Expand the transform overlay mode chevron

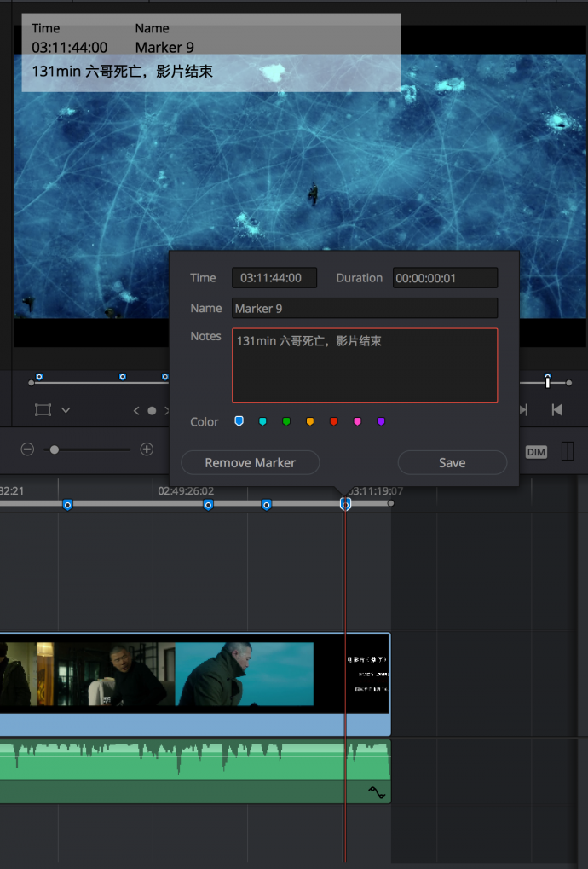[66, 410]
